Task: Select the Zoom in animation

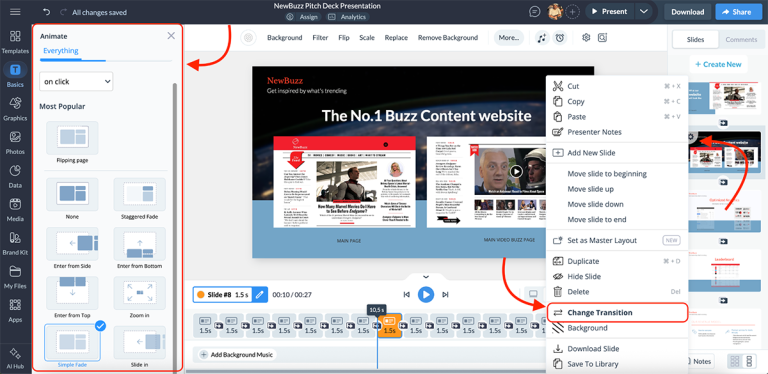Action: (140, 297)
